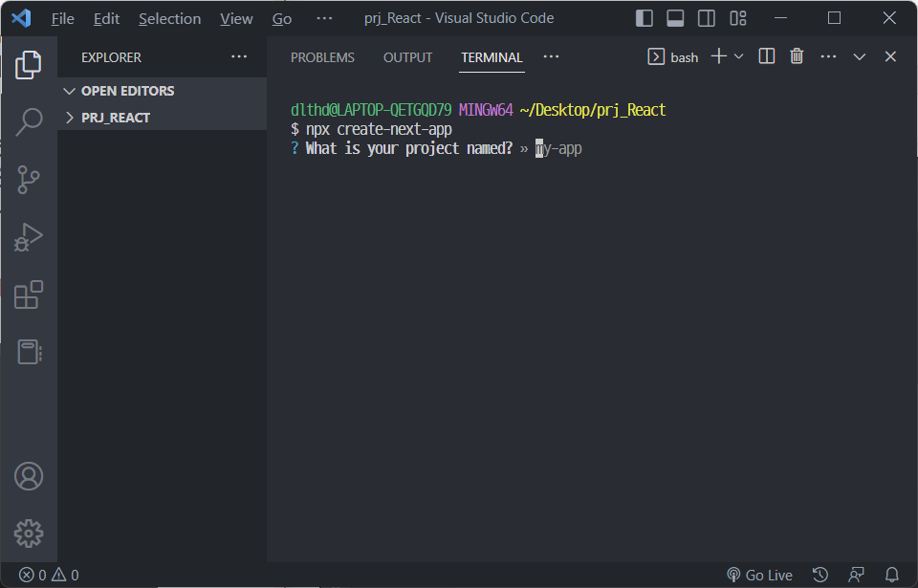The width and height of the screenshot is (918, 588).
Task: Switch to the OUTPUT tab
Action: click(x=407, y=57)
